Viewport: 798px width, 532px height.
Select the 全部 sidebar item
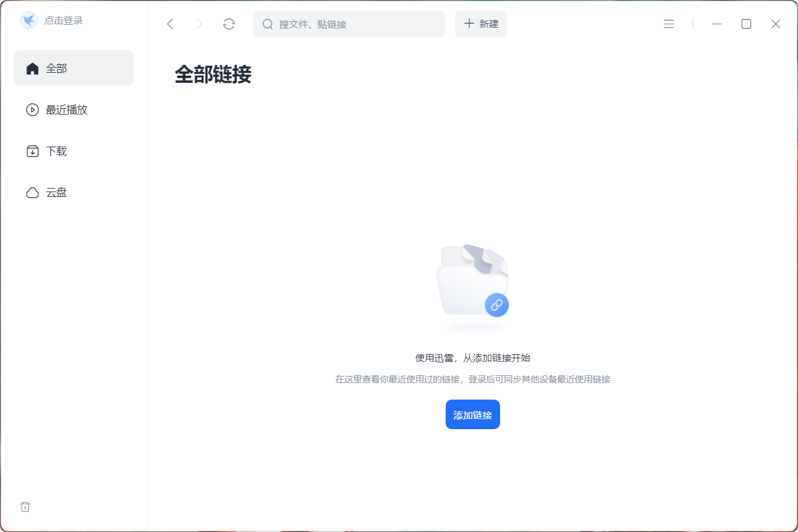tap(73, 68)
